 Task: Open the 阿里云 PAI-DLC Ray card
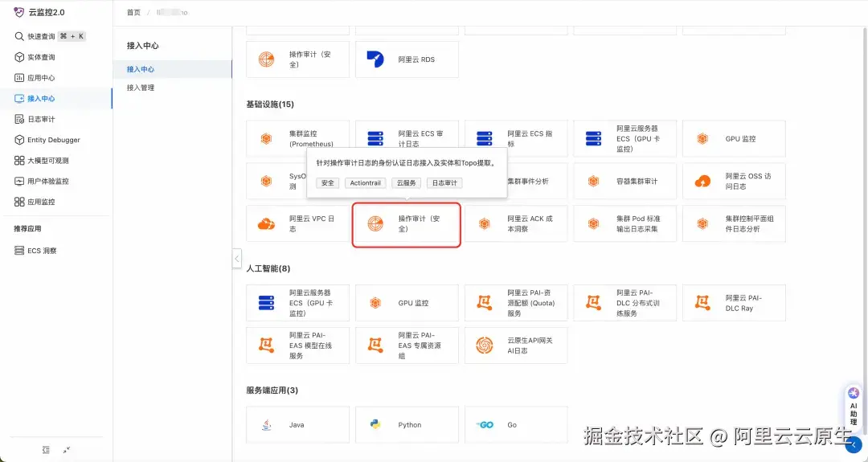point(734,303)
